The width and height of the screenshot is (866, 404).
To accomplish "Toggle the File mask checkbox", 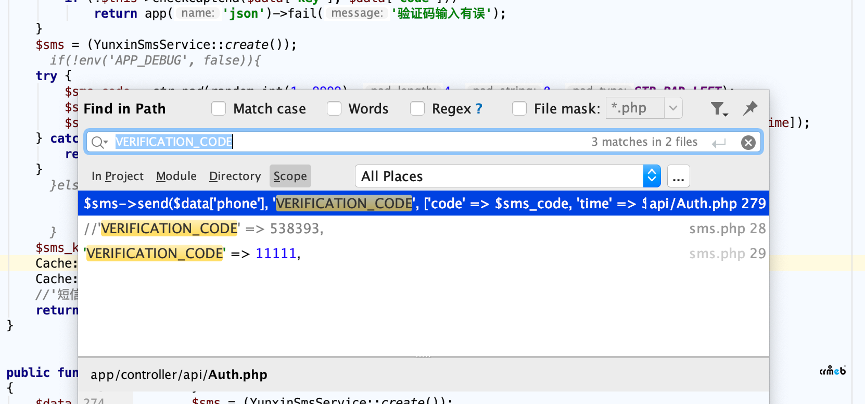I will [x=520, y=109].
